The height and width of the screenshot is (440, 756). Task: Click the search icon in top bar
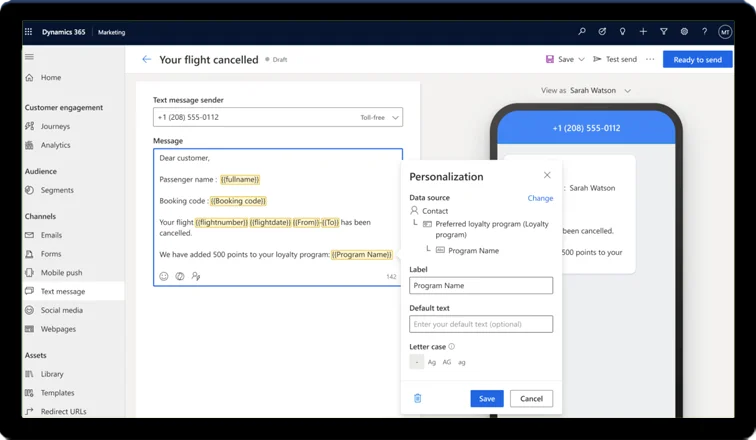[582, 32]
